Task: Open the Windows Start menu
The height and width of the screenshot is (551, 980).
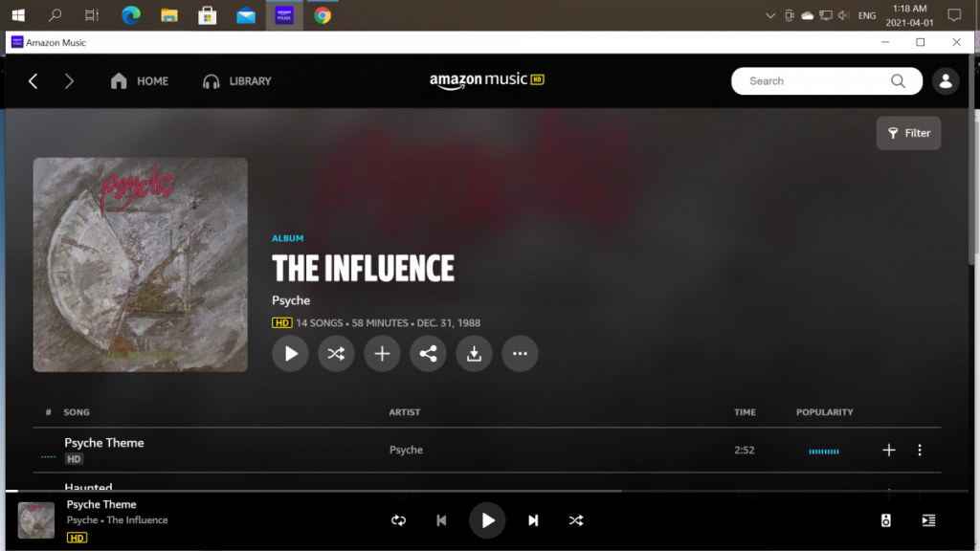Action: click(x=18, y=15)
